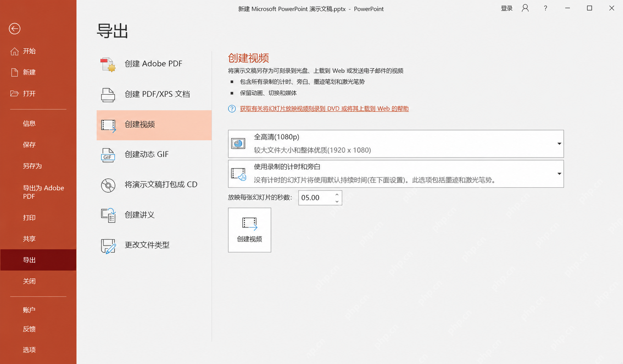The width and height of the screenshot is (623, 364).
Task: Click the save-with-pencil icon beside 更改文件类型
Action: pyautogui.click(x=108, y=246)
